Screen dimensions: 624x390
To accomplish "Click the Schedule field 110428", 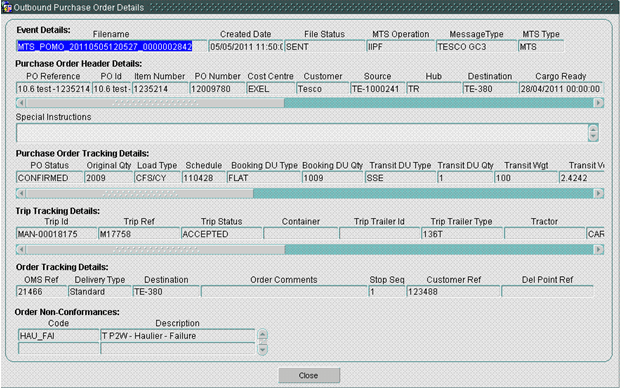I will (204, 178).
